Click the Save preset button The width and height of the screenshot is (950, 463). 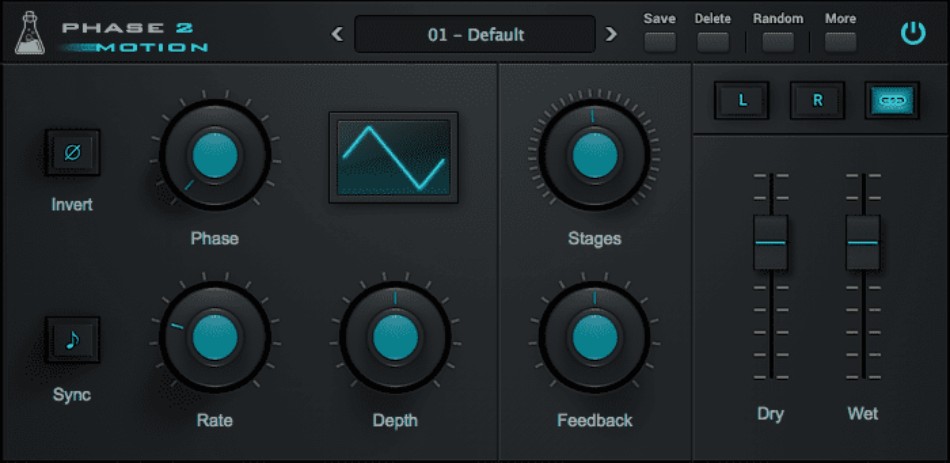pyautogui.click(x=660, y=42)
